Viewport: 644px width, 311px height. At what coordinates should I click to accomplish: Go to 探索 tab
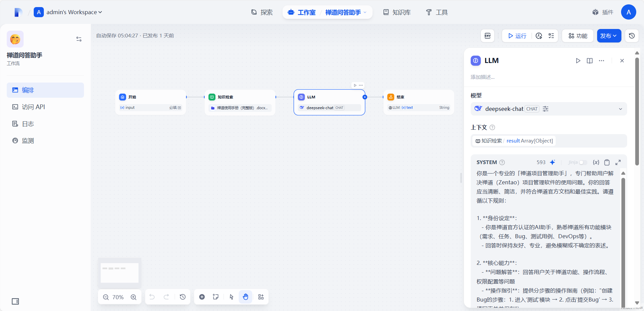click(x=262, y=12)
